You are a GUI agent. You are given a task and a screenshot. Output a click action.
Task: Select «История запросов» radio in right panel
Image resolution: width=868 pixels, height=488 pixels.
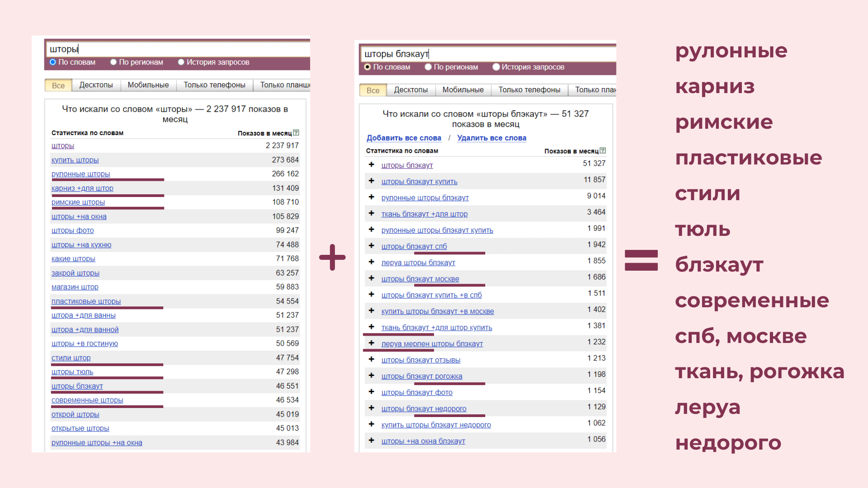496,67
